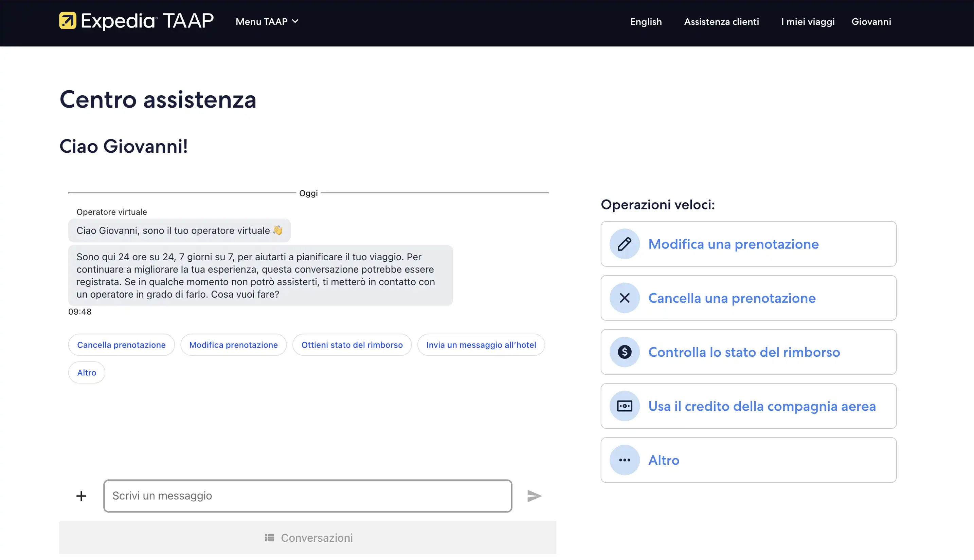This screenshot has width=974, height=560.
Task: Click the send message arrow icon
Action: pos(534,496)
